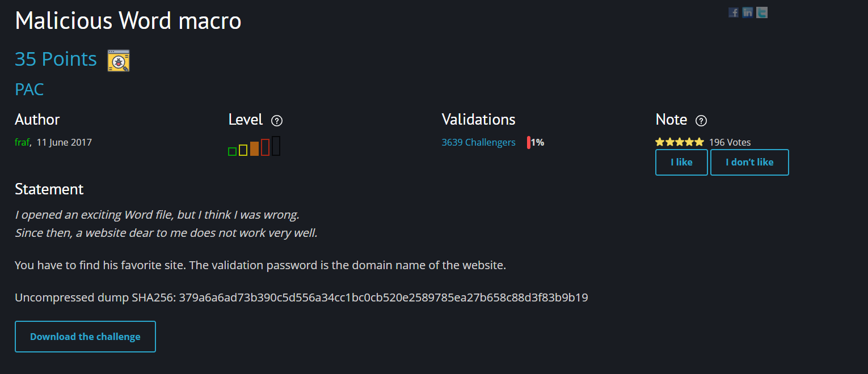Share challenge on Twitter
Screen dimensions: 868x374
click(x=762, y=12)
